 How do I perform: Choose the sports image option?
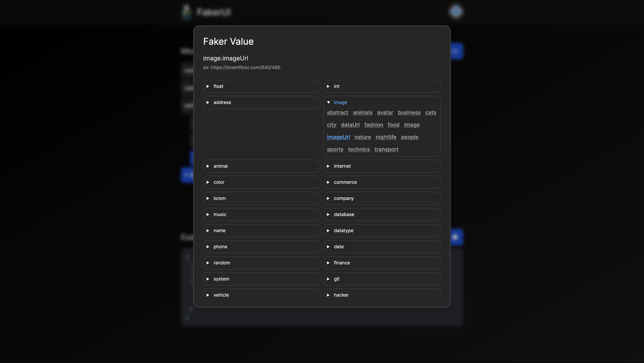pos(335,149)
